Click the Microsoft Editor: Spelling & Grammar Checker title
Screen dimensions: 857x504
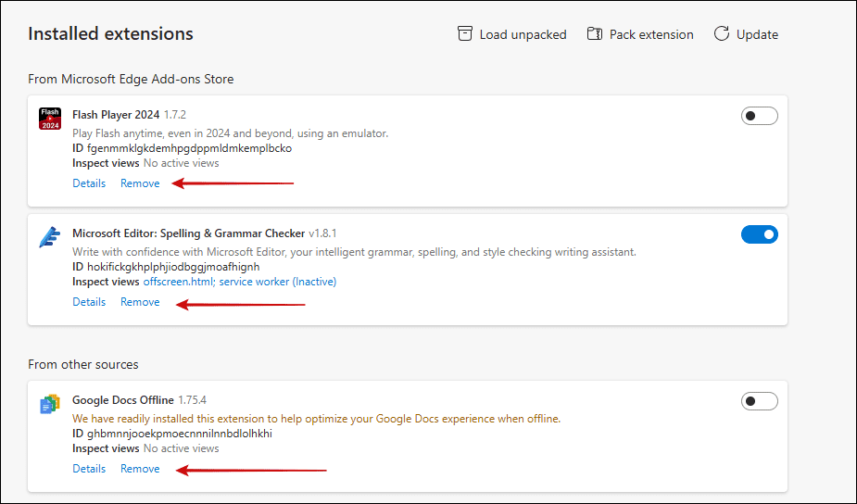(189, 233)
